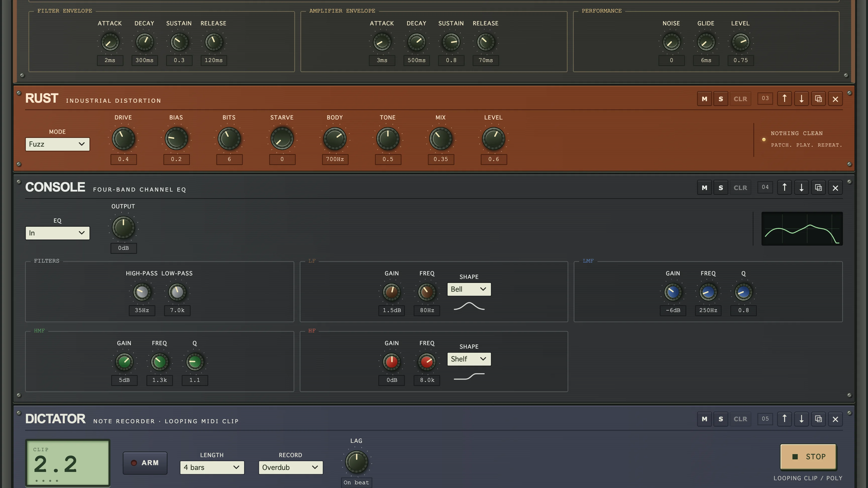
Task: Mute the CONSOLE module
Action: pyautogui.click(x=704, y=188)
